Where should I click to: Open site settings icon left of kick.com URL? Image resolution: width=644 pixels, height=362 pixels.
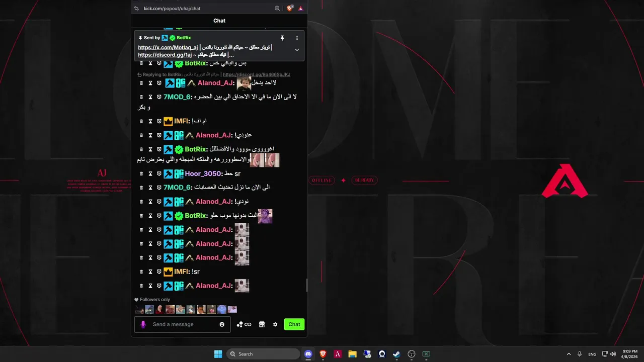pos(136,9)
